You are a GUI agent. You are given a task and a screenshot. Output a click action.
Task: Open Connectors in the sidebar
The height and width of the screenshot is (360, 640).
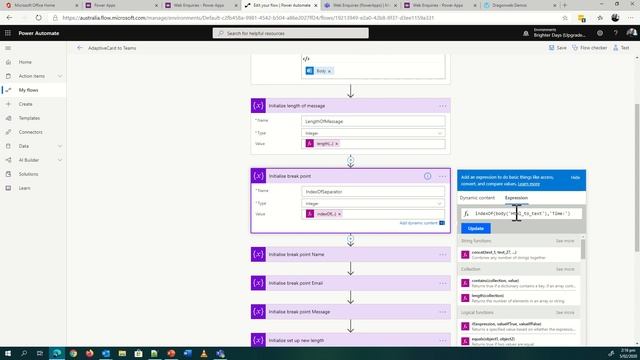click(30, 132)
